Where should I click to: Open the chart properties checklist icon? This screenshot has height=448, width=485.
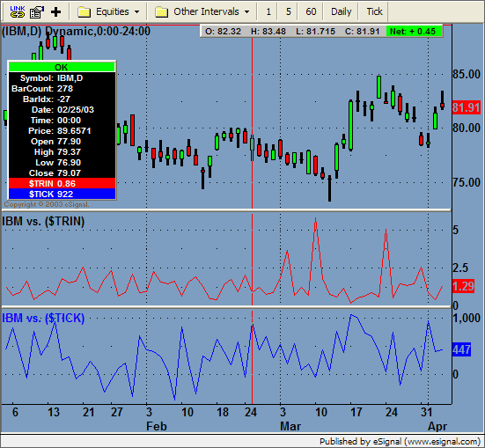click(36, 12)
